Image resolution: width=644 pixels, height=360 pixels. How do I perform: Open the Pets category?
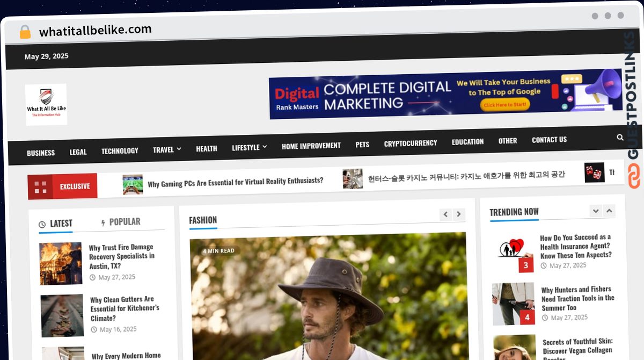[362, 145]
